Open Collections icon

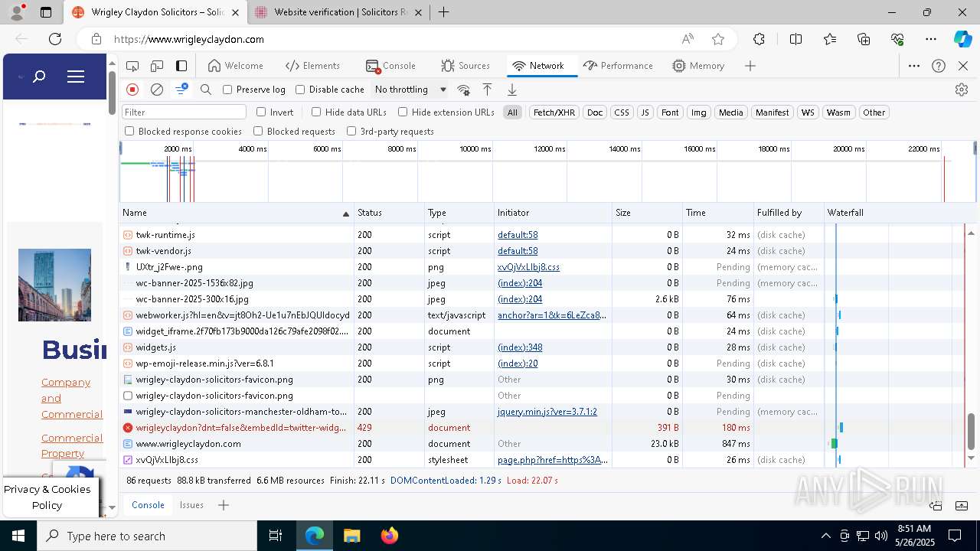click(x=864, y=39)
